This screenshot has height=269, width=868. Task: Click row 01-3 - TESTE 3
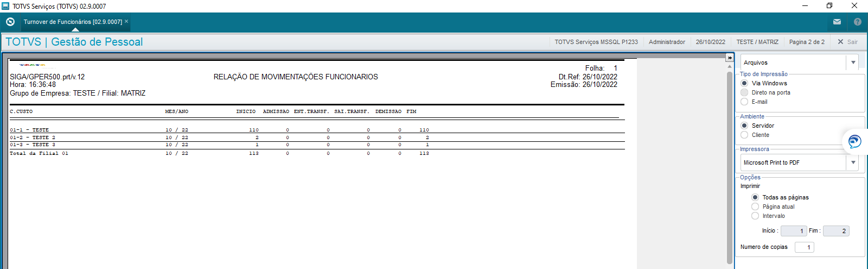(219, 145)
